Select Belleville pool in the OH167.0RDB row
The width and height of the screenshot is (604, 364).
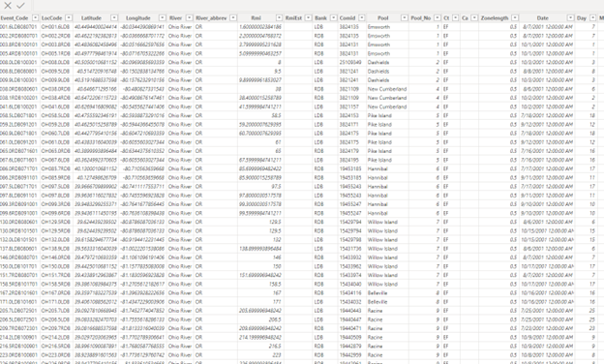377,293
